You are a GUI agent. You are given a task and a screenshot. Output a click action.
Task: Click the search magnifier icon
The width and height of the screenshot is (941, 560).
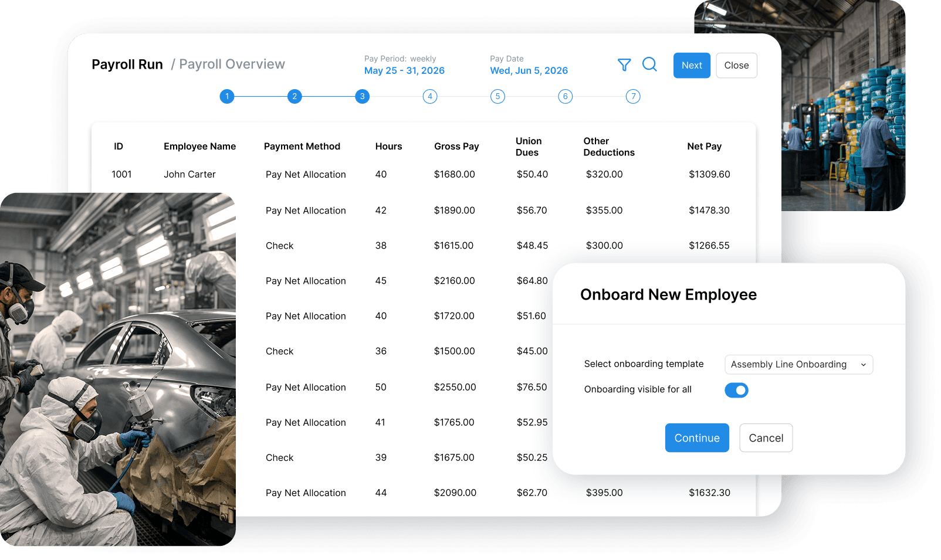[649, 65]
